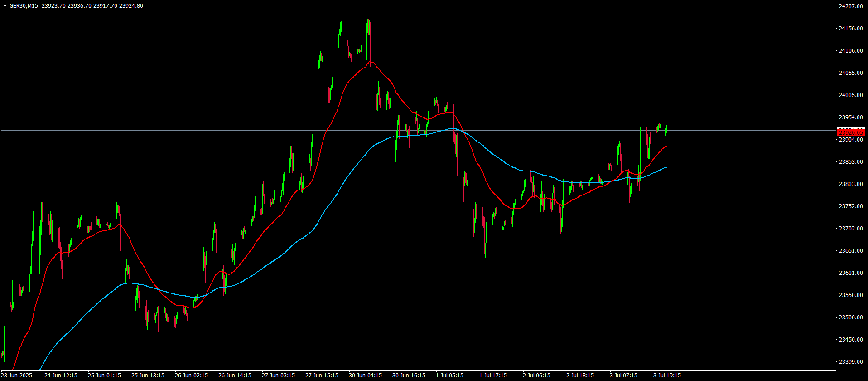
Task: Open the chart menu triangle beside GER30
Action: (5, 6)
